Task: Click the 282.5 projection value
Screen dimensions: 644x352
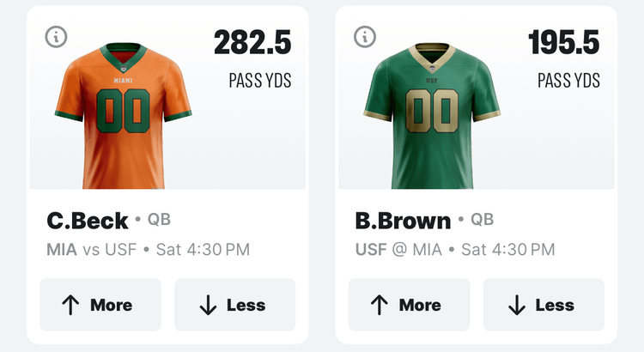Action: [252, 42]
